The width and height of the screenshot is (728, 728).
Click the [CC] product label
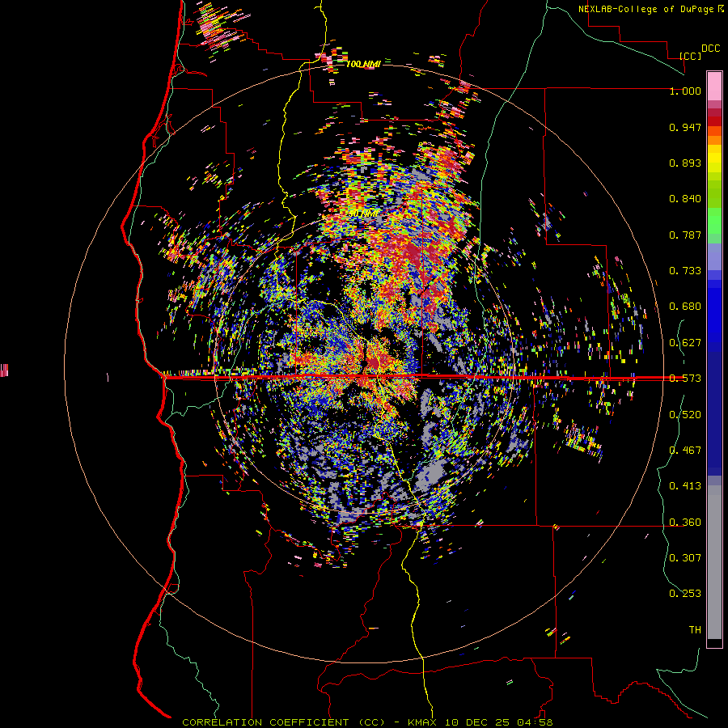click(690, 56)
